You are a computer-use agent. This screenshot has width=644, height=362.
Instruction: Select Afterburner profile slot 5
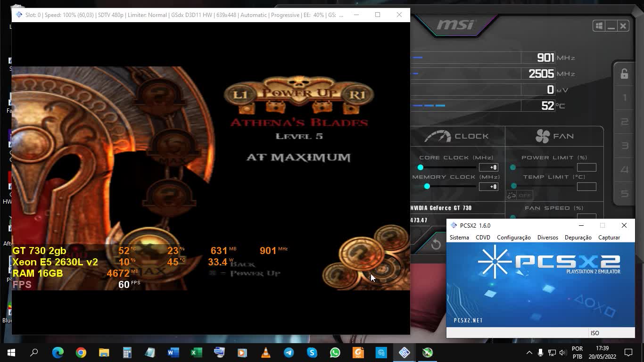[625, 194]
